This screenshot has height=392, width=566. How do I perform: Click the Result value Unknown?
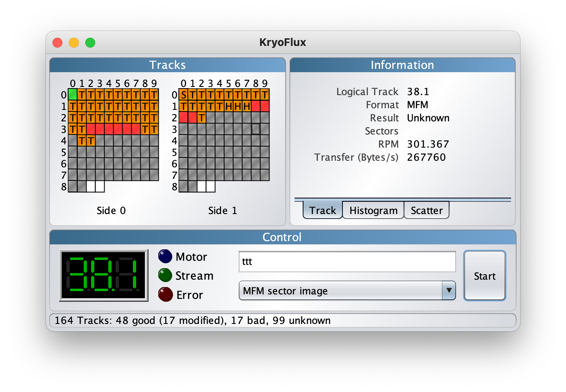tap(428, 118)
